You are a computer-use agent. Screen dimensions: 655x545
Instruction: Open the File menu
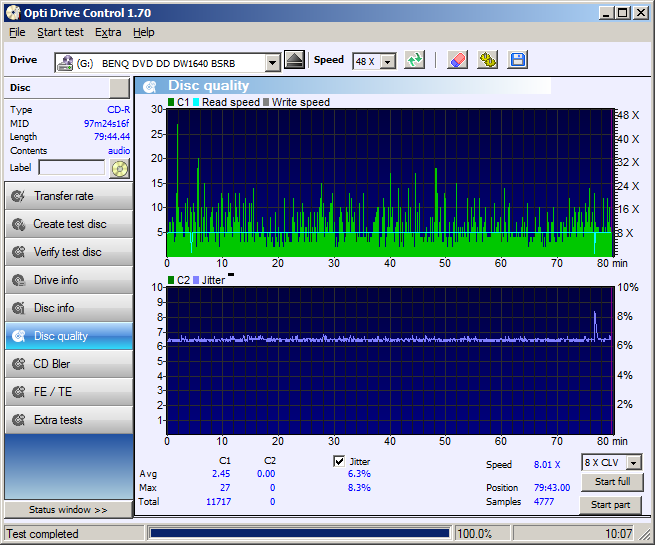point(17,32)
